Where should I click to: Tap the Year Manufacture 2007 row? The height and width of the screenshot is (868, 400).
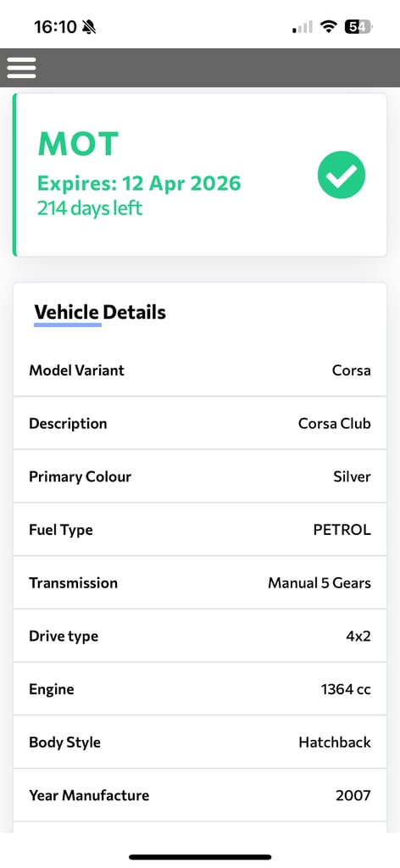(x=200, y=795)
